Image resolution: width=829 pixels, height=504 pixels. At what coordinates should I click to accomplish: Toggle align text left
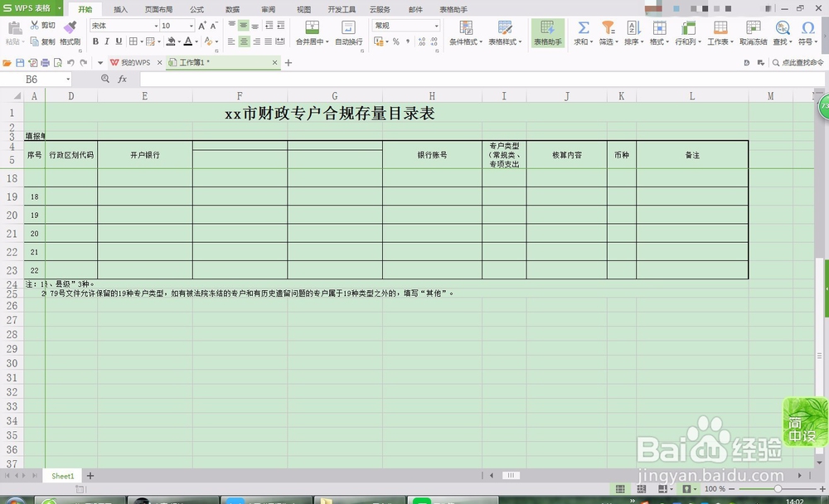pos(231,41)
